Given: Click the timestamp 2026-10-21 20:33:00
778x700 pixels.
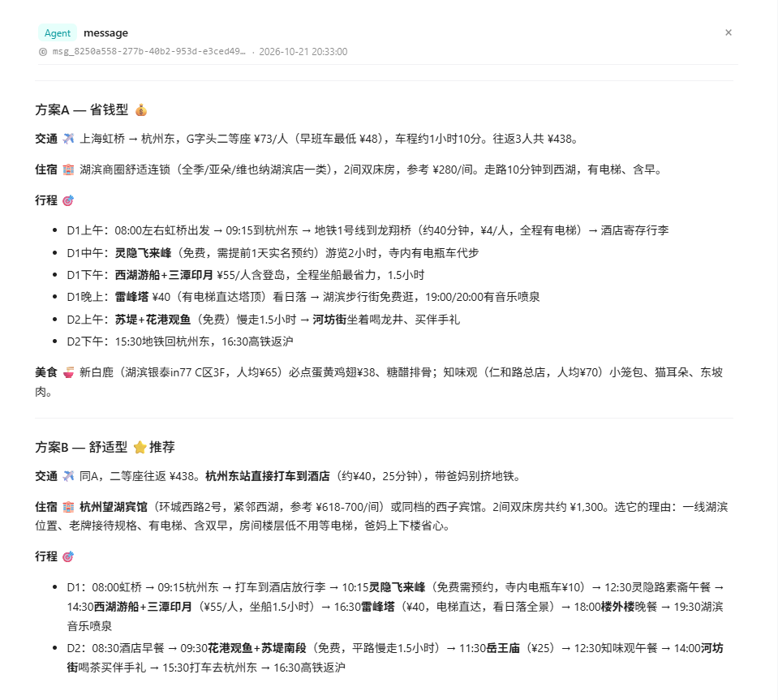Looking at the screenshot, I should tap(303, 52).
